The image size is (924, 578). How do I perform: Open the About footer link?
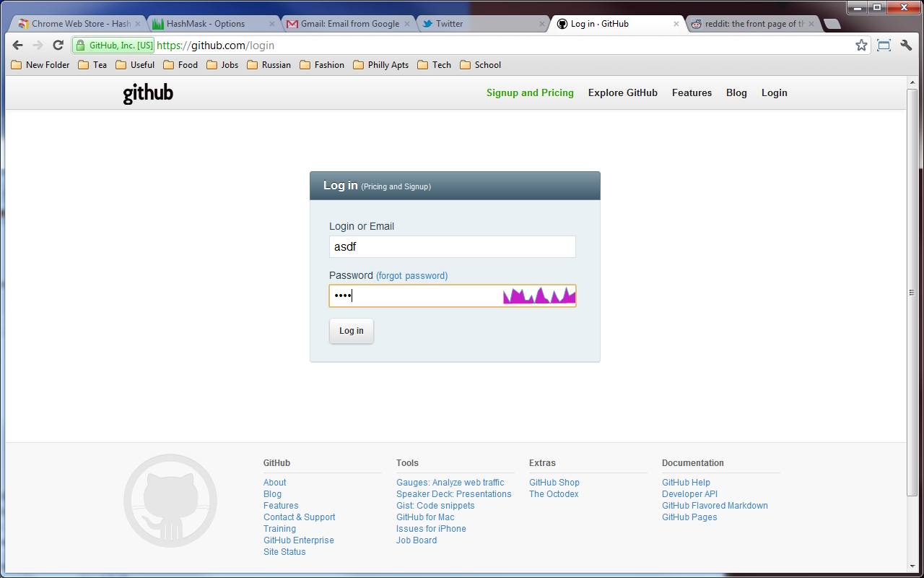click(274, 483)
